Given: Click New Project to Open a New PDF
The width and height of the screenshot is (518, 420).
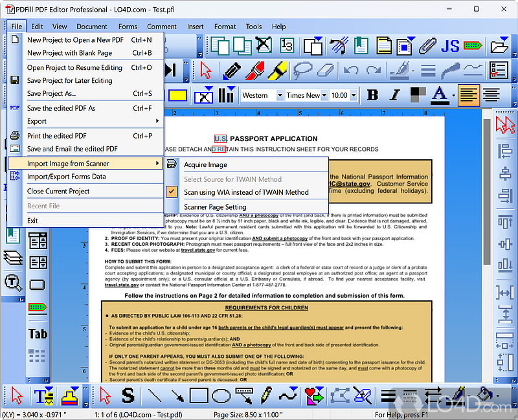Looking at the screenshot, I should 85,40.
